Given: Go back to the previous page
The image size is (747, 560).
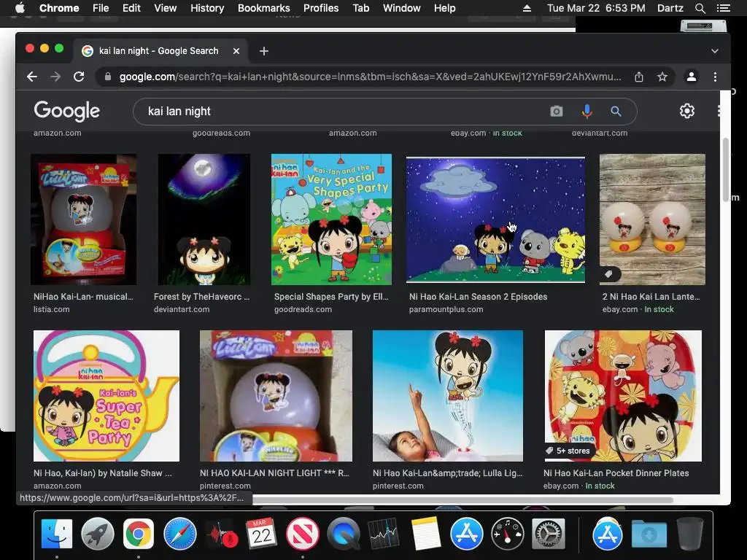Looking at the screenshot, I should coord(32,77).
